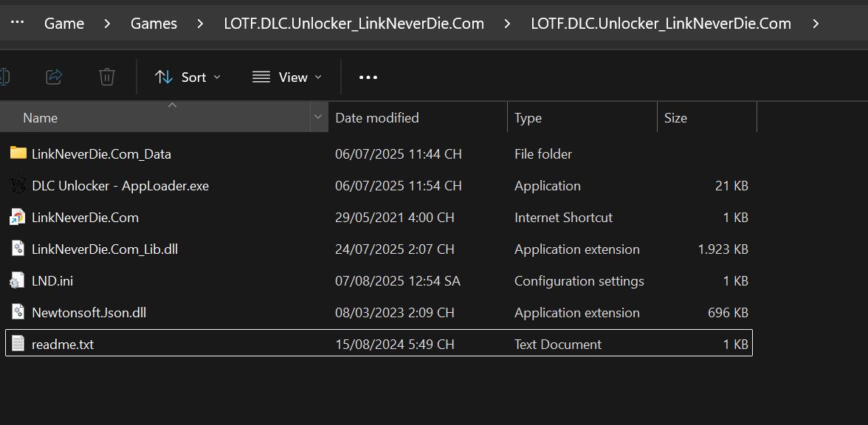The image size is (868, 425).
Task: Click date 15/08/2024 5:49 CH
Action: tap(395, 344)
